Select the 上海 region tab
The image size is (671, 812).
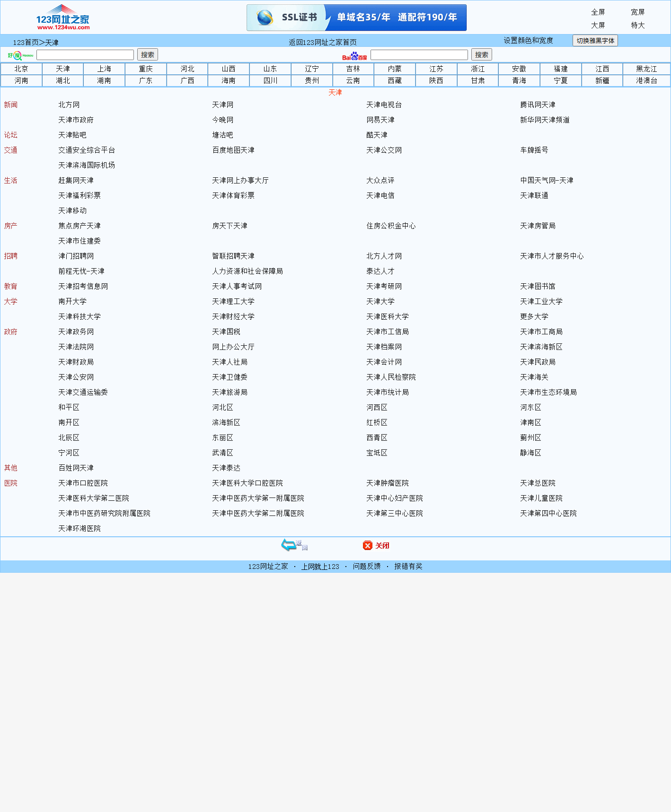click(x=104, y=69)
